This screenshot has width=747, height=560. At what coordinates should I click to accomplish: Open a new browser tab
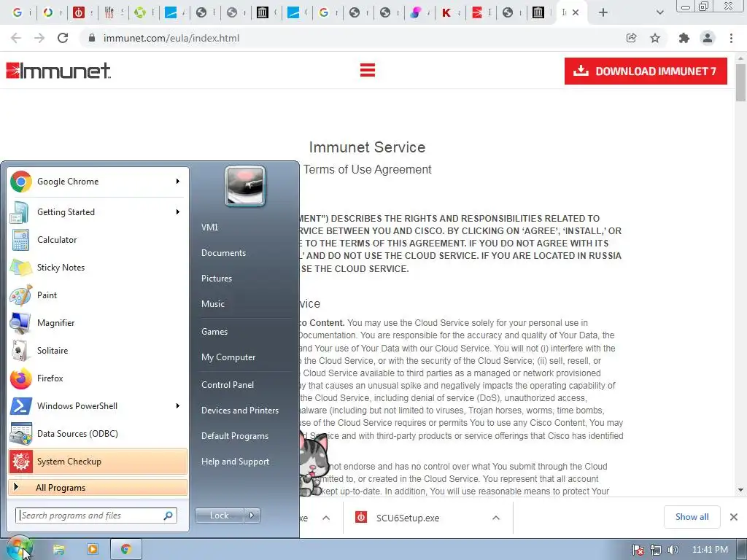pos(603,12)
